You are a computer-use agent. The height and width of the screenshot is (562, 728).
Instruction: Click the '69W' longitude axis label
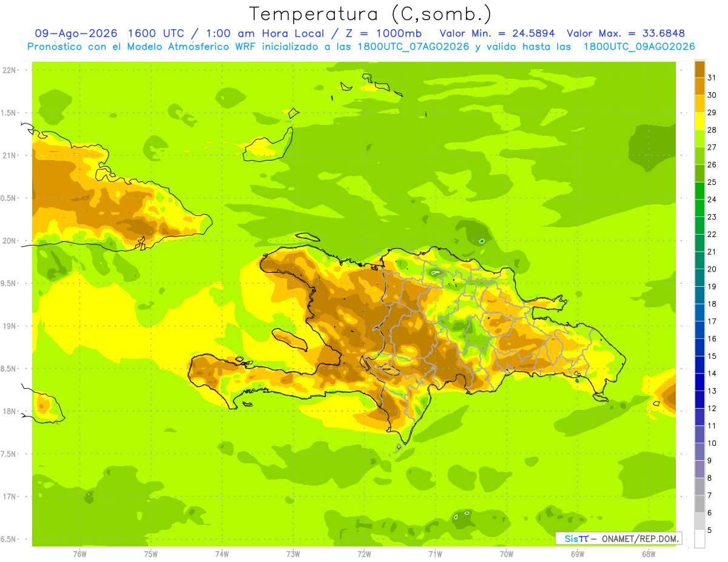[578, 554]
